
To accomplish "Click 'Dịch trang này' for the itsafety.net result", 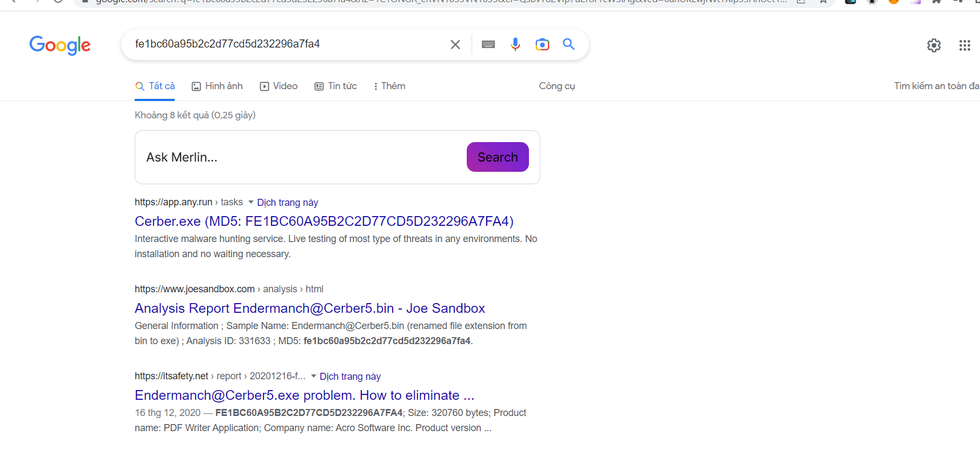I will [350, 377].
